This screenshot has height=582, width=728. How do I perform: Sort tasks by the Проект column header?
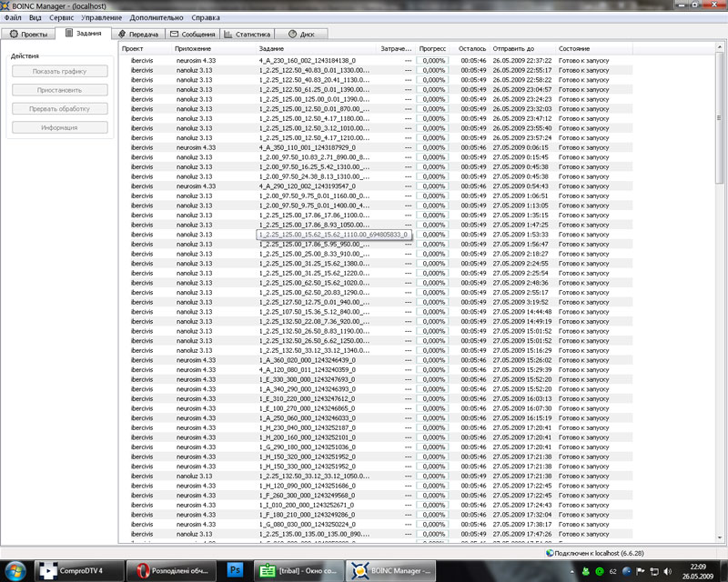[146, 48]
